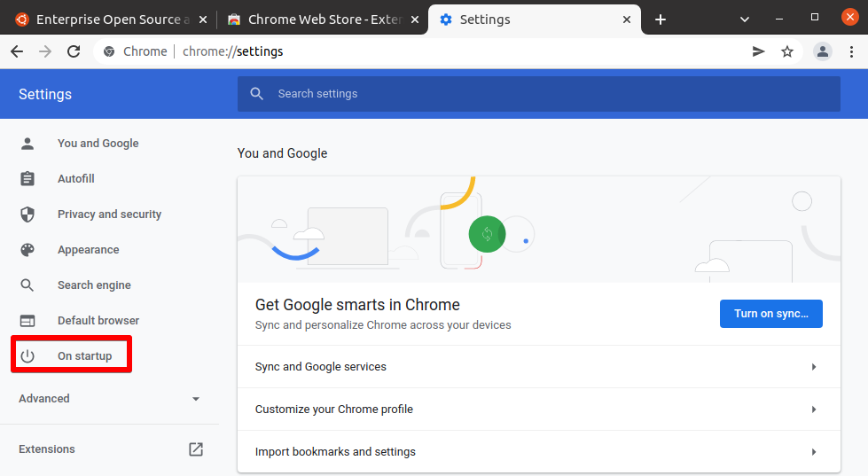The width and height of the screenshot is (868, 476).
Task: Expand the Advanced settings section arrow
Action: pyautogui.click(x=195, y=399)
